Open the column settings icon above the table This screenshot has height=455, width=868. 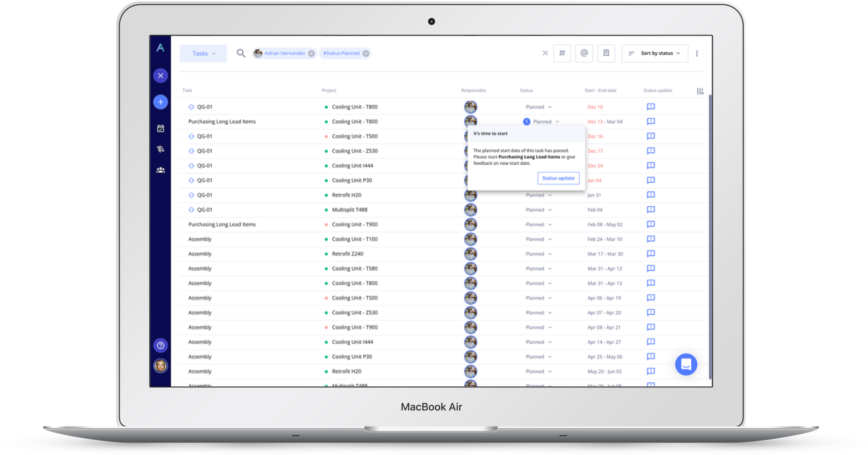[700, 91]
